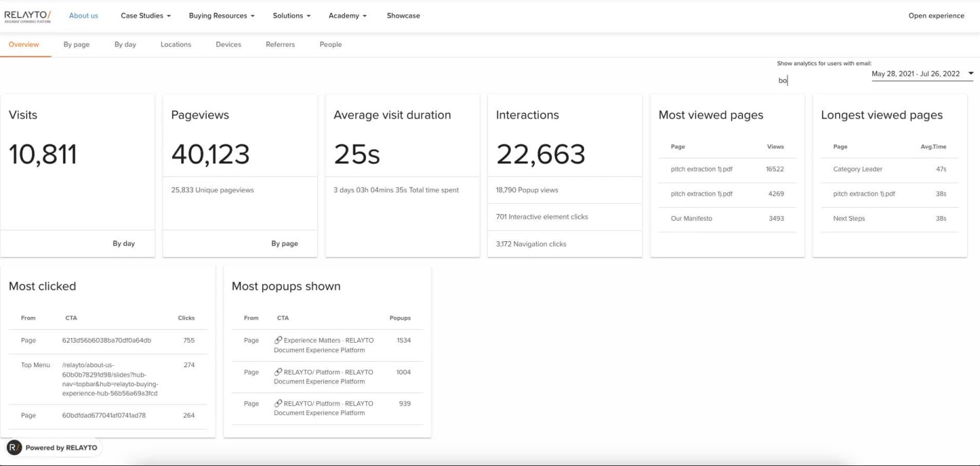
Task: Open the Showcase menu item
Action: point(403,16)
